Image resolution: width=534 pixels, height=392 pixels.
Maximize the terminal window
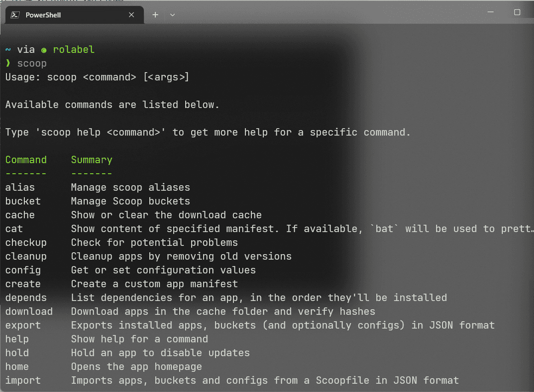[x=517, y=12]
